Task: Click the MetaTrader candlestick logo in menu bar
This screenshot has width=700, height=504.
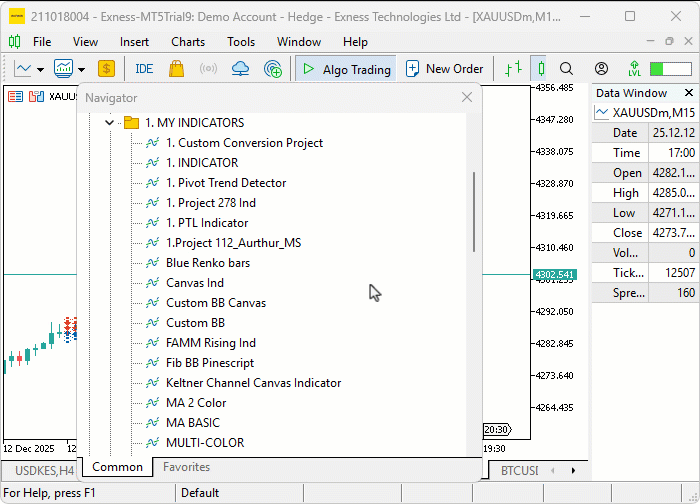Action: [x=14, y=42]
